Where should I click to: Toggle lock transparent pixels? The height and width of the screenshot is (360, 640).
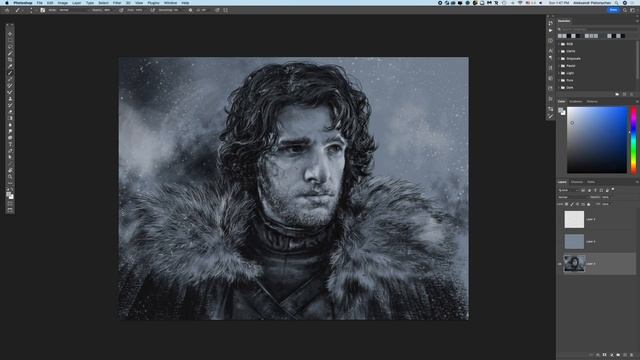[567, 204]
